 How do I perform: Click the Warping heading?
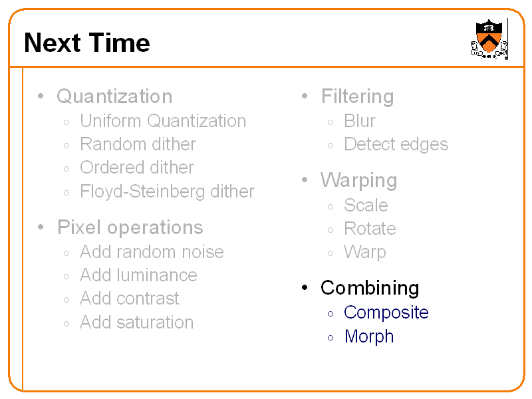359,180
